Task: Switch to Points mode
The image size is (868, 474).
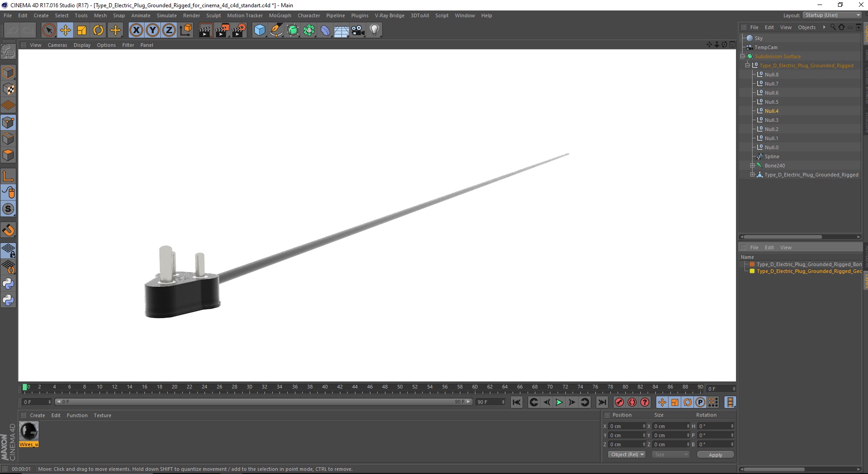Action: coord(8,122)
